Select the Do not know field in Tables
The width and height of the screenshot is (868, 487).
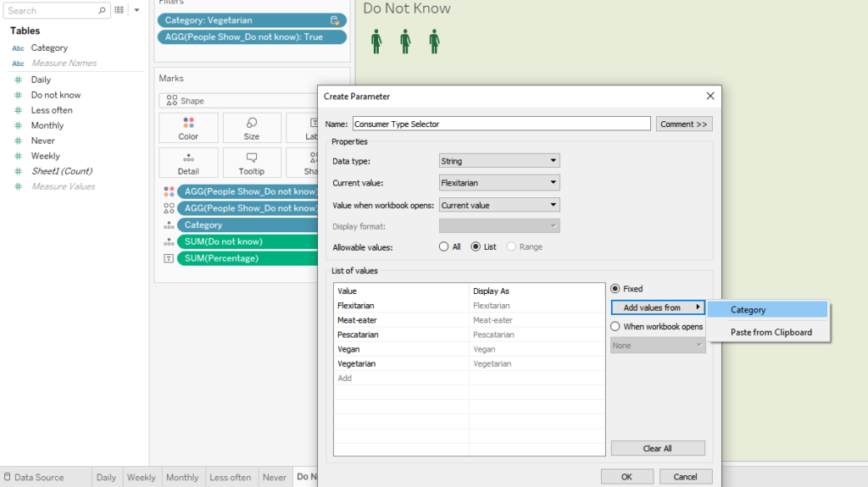pyautogui.click(x=55, y=95)
